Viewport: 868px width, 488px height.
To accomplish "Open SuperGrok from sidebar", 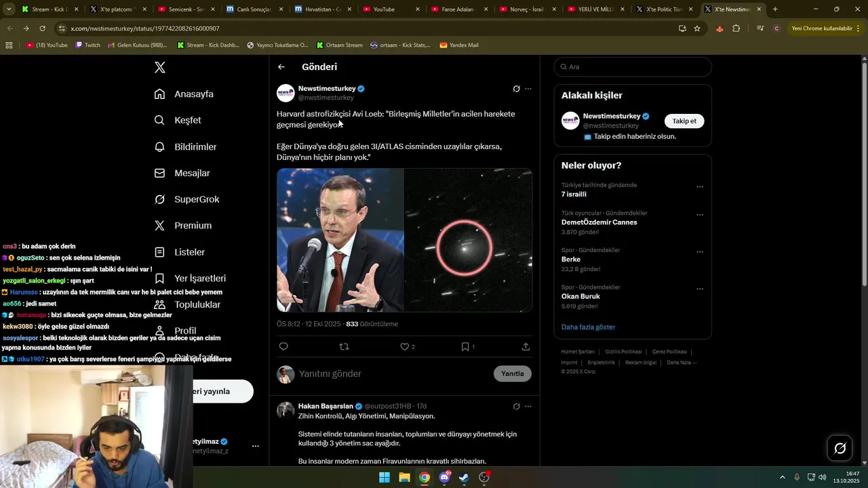I will click(186, 199).
